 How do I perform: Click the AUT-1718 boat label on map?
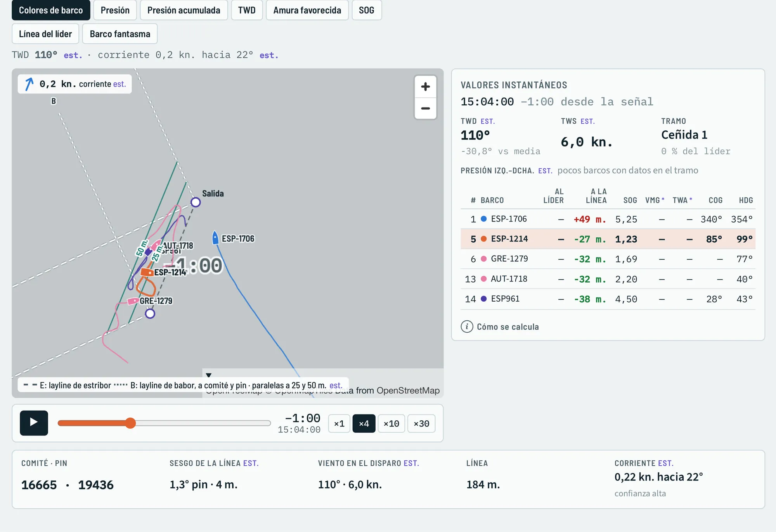pos(178,245)
